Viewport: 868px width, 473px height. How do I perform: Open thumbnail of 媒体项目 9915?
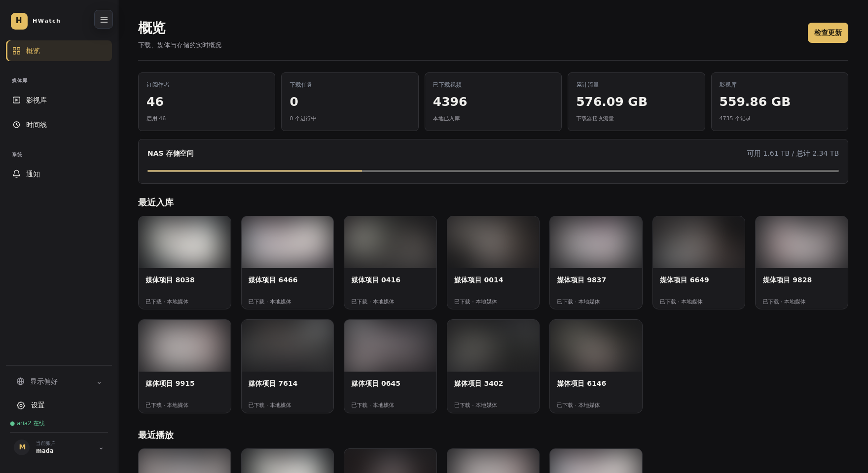pos(184,345)
